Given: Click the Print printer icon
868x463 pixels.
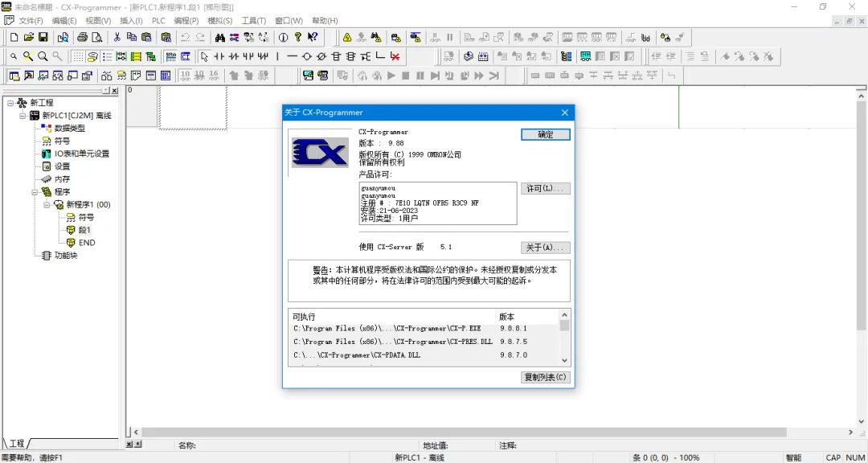Looking at the screenshot, I should click(83, 37).
